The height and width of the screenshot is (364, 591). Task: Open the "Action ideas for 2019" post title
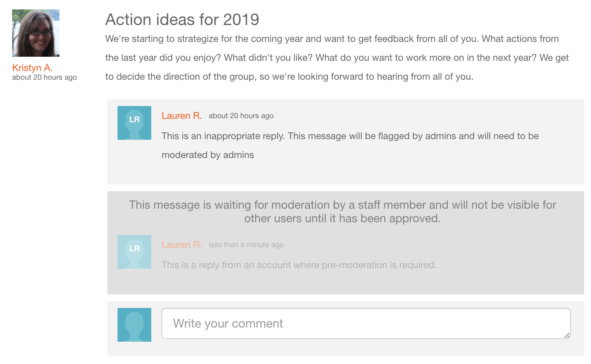pos(182,20)
